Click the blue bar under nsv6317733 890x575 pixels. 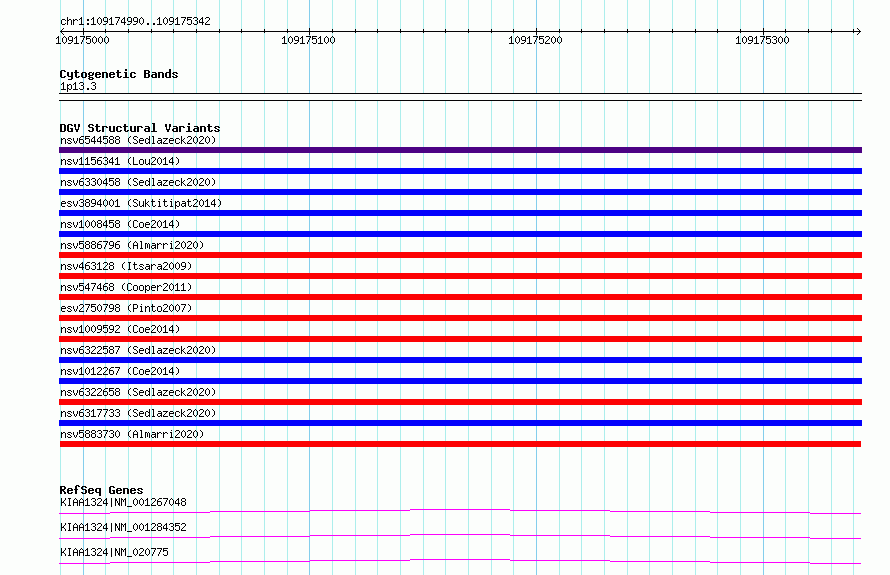460,423
